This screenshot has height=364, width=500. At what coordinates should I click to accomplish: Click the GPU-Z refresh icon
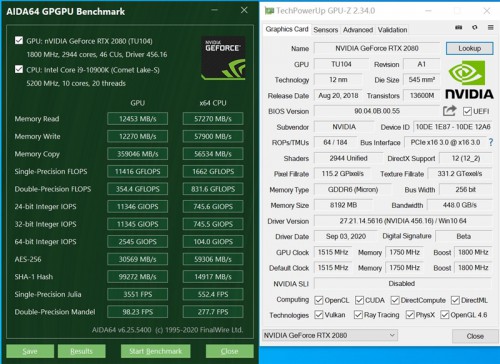click(475, 28)
